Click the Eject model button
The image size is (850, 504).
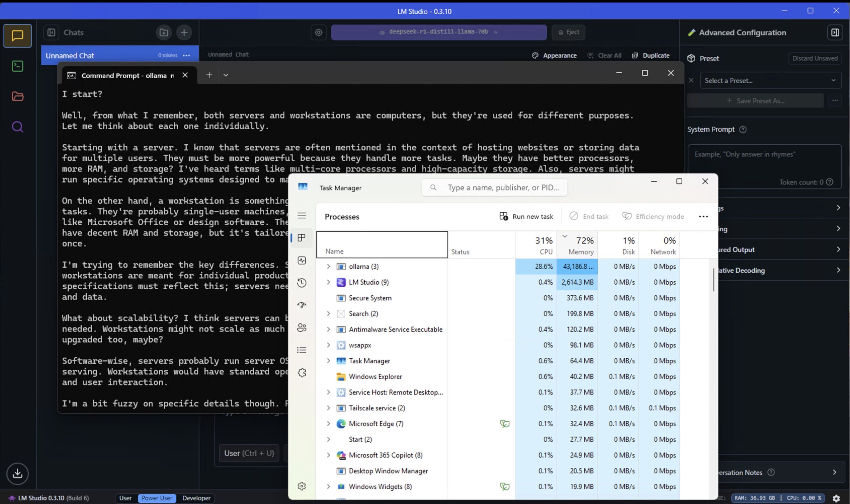(x=568, y=32)
